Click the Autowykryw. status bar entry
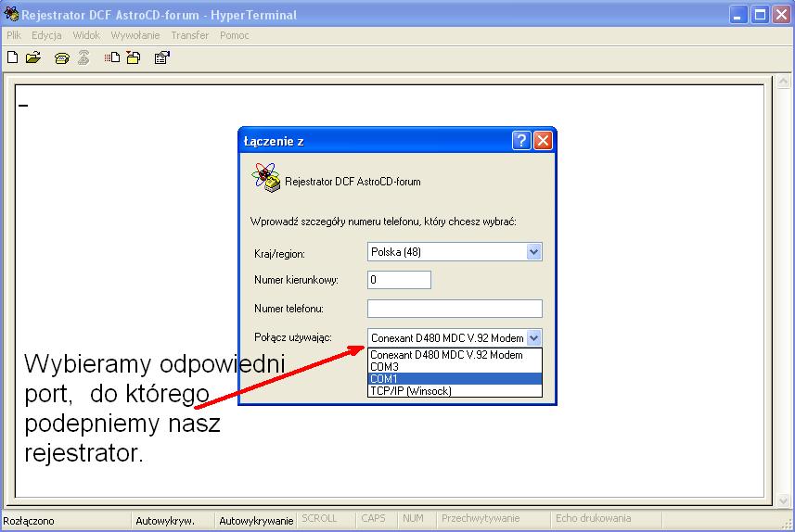The width and height of the screenshot is (795, 532). tap(165, 521)
